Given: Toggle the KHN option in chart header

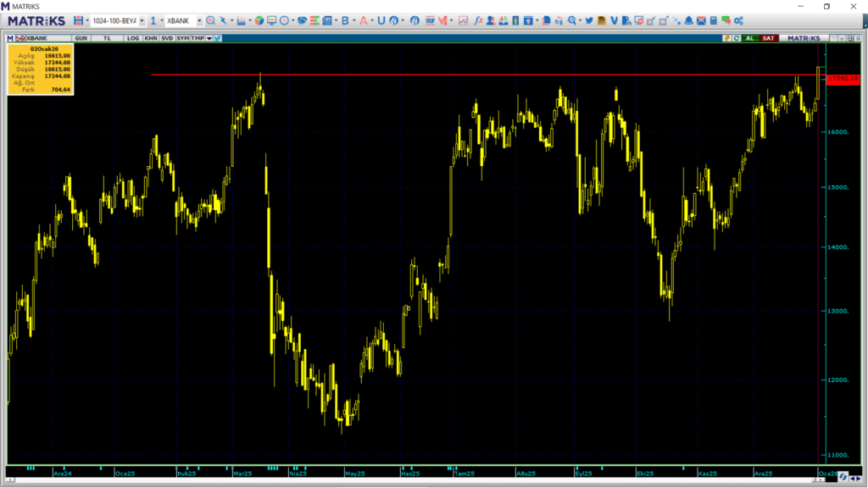Looking at the screenshot, I should pyautogui.click(x=151, y=38).
